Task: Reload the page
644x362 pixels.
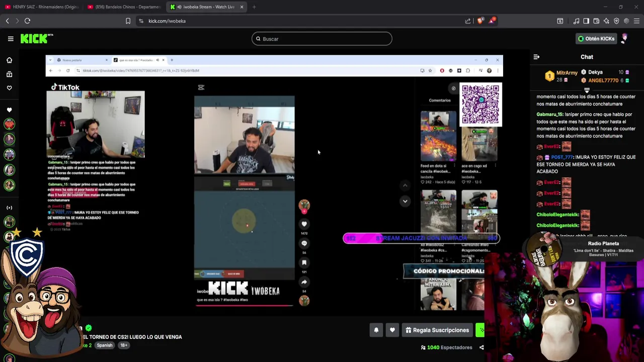Action: 27,21
